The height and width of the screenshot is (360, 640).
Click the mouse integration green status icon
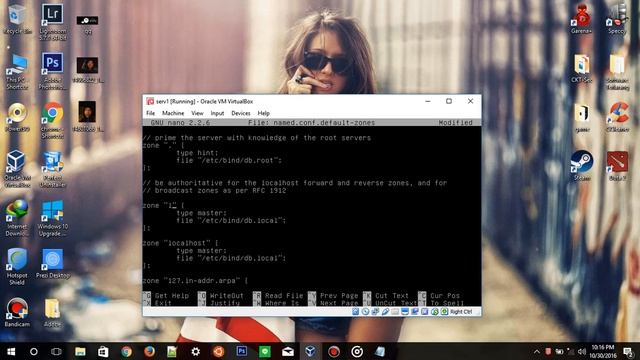pyautogui.click(x=435, y=311)
